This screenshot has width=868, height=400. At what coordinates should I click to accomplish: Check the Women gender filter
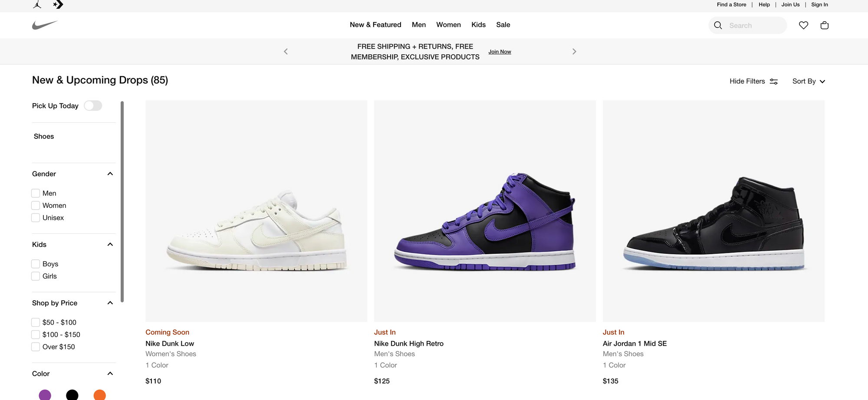(35, 205)
